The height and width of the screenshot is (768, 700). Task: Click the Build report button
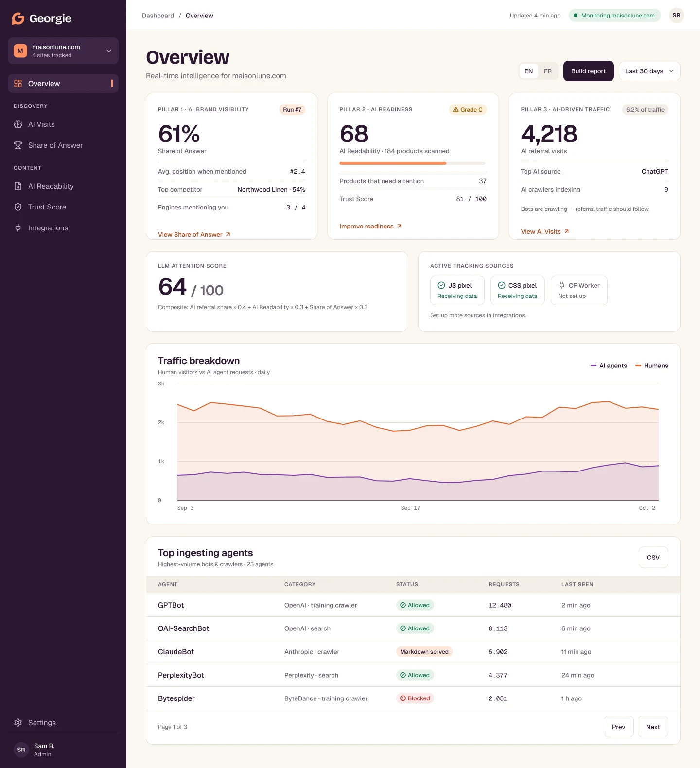588,71
